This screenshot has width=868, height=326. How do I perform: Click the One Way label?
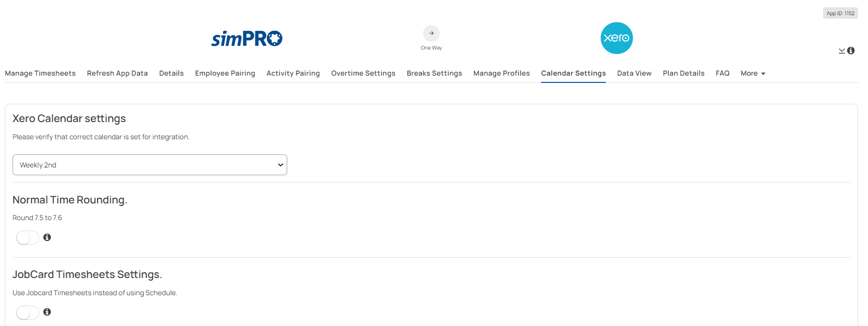click(x=431, y=48)
